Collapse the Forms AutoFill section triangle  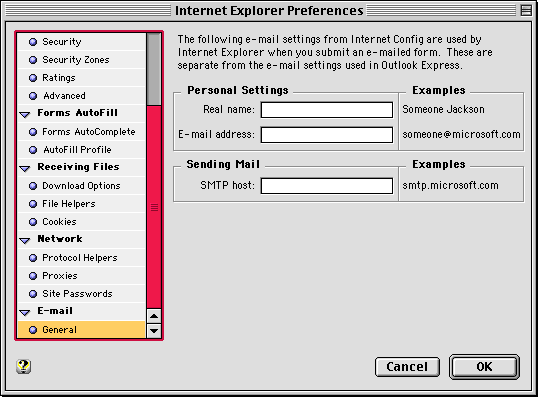pyautogui.click(x=25, y=114)
